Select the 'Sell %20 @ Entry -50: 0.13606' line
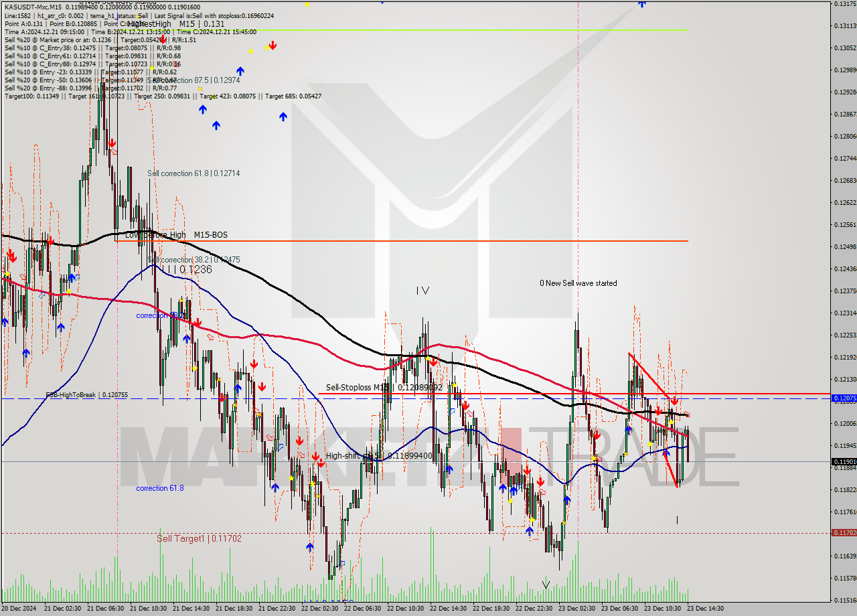Viewport: 857px width, 616px height. pyautogui.click(x=90, y=80)
